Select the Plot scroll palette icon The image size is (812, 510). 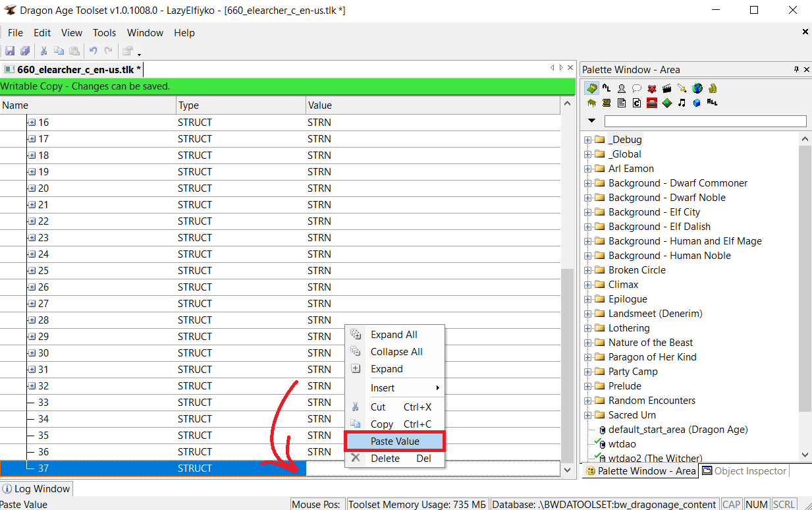(x=607, y=103)
